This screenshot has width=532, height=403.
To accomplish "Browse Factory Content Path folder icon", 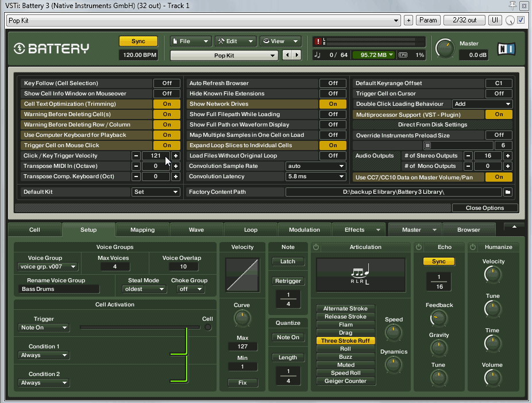I will click(507, 192).
